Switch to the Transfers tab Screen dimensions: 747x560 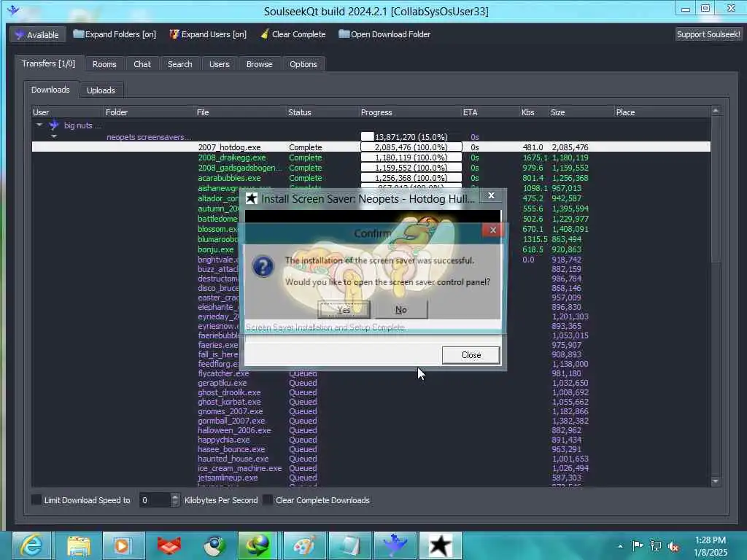click(x=49, y=63)
